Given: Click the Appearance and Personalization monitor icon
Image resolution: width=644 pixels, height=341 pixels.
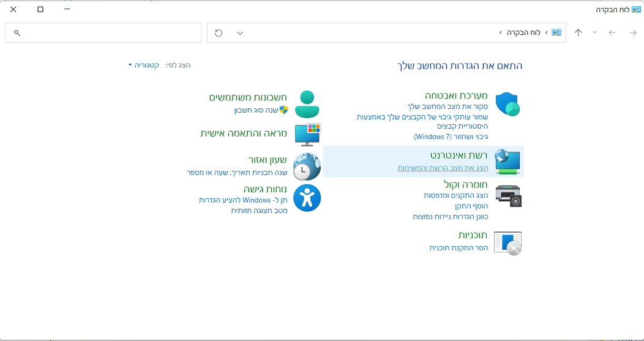Looking at the screenshot, I should point(308,134).
